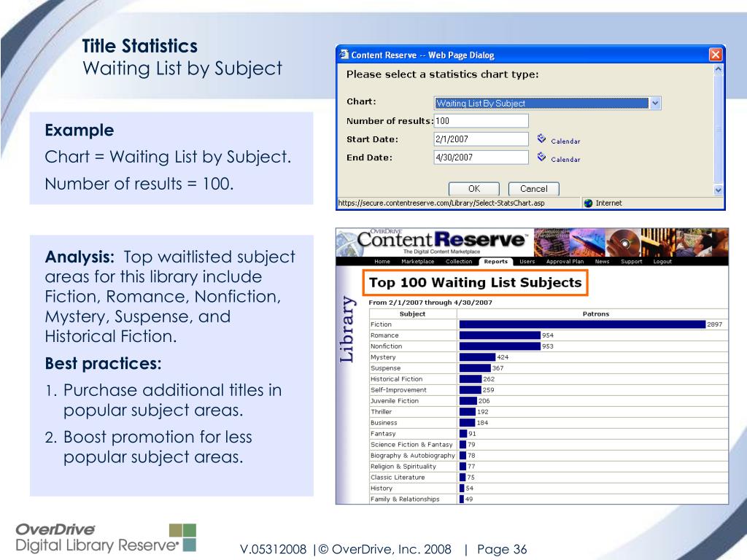Click the Internet zone globe icon
The height and width of the screenshot is (560, 747).
pyautogui.click(x=589, y=203)
